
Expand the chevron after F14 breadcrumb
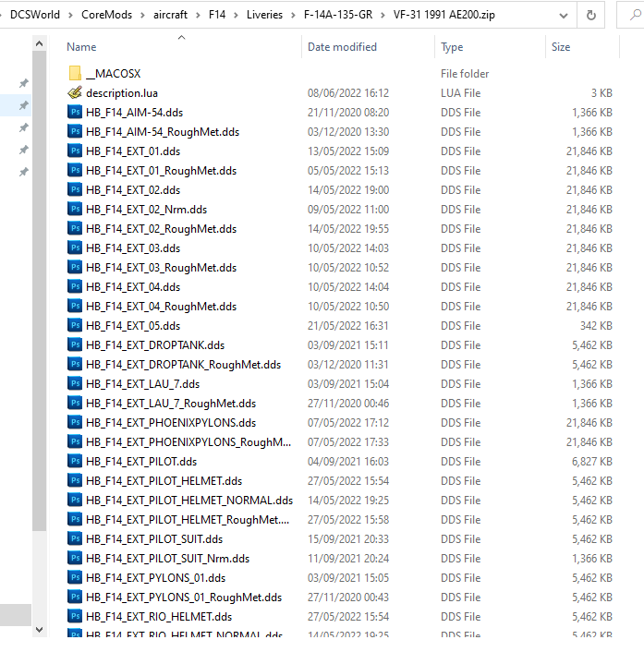point(236,16)
